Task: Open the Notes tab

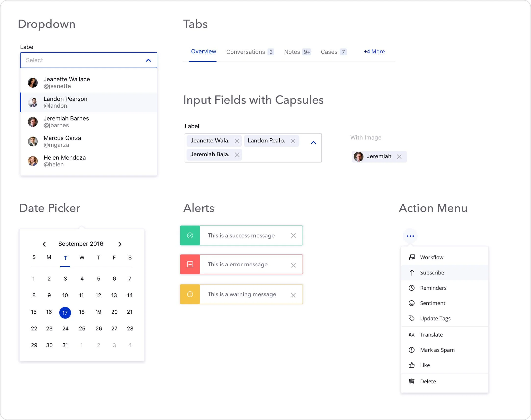Action: tap(292, 52)
